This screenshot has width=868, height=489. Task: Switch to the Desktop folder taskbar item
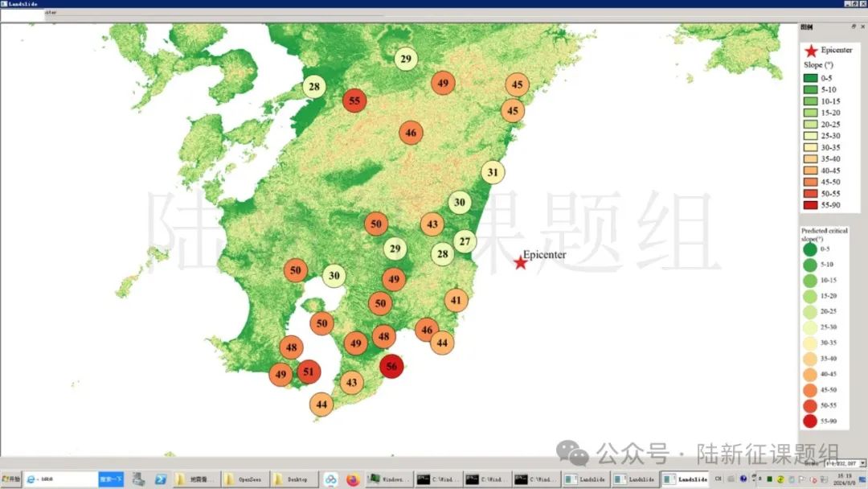pos(294,479)
